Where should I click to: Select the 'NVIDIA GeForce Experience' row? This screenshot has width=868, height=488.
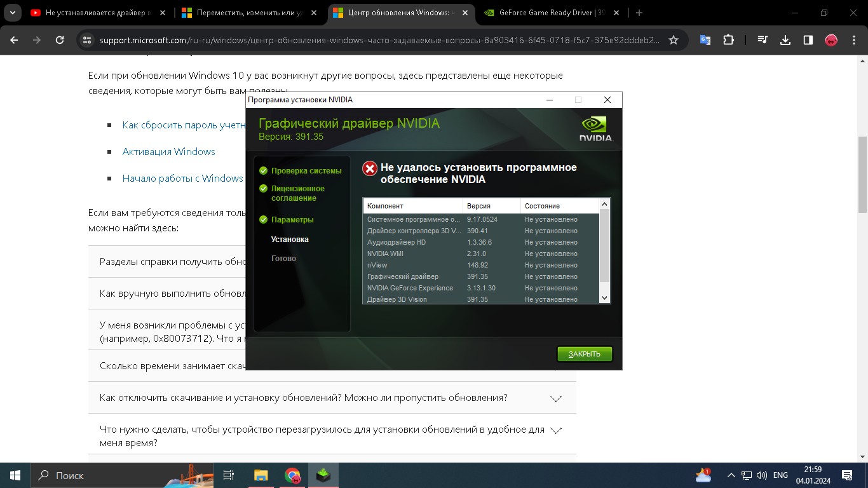click(481, 288)
